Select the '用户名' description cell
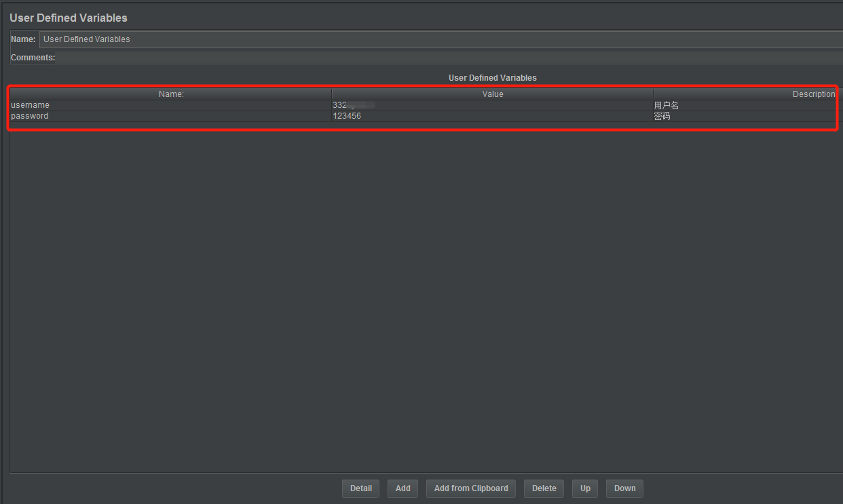 [748, 105]
